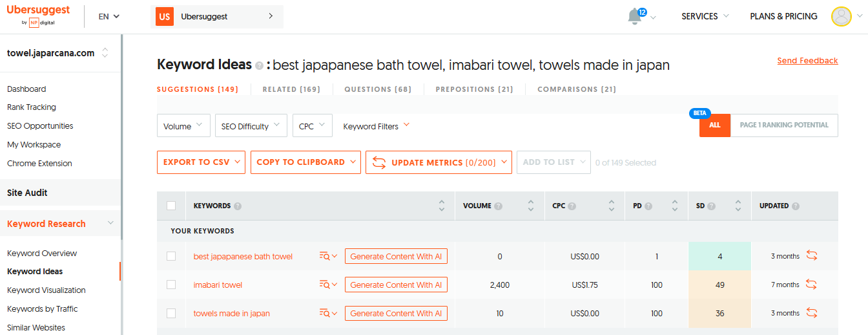
Task: Switch to PAGE 1 RANKING POTENTIAL view
Action: [784, 125]
